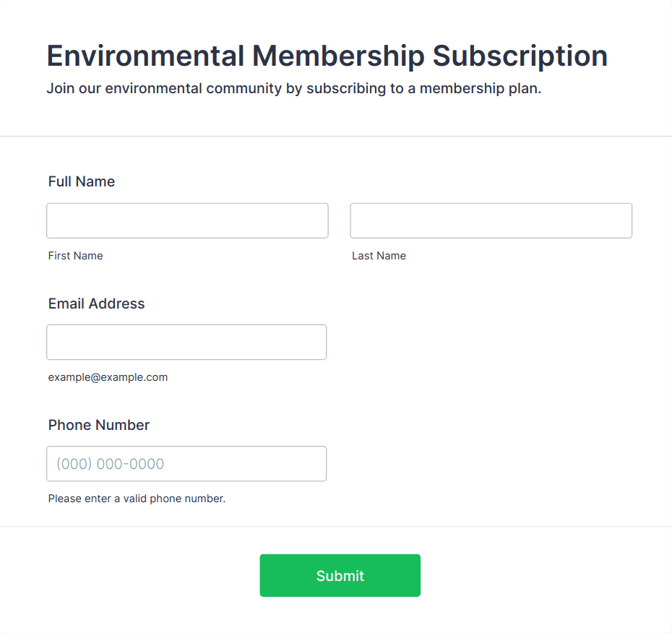The width and height of the screenshot is (672, 633).
Task: Click the divider line above Submit
Action: point(336,527)
